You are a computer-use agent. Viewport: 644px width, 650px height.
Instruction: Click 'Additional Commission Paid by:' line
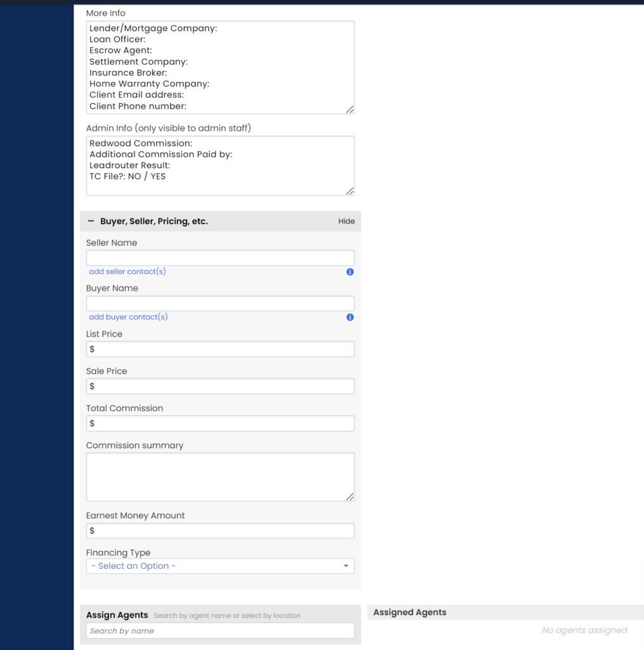(x=161, y=154)
